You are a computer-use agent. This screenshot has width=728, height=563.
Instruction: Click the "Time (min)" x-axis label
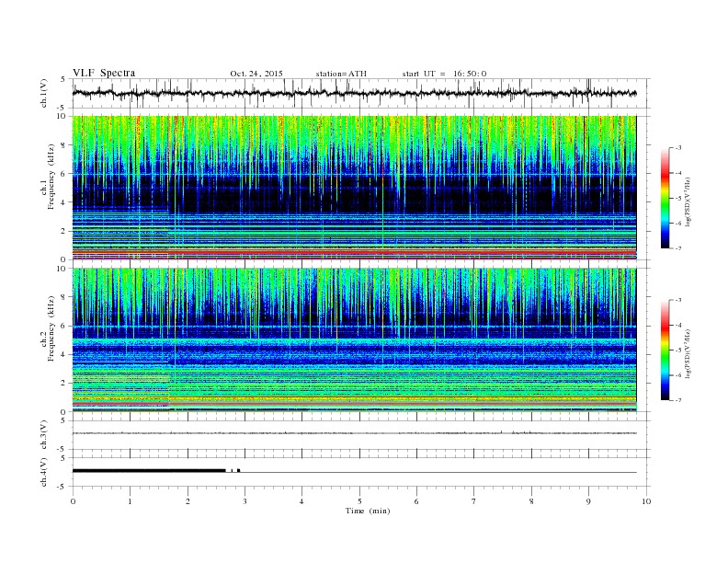tap(368, 511)
